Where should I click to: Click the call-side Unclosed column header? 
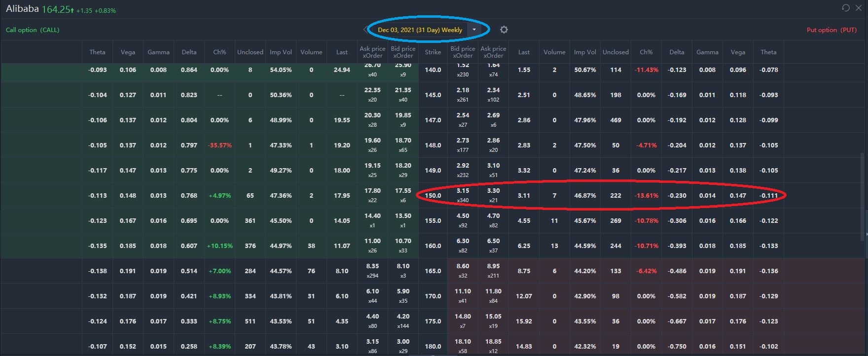(x=250, y=52)
